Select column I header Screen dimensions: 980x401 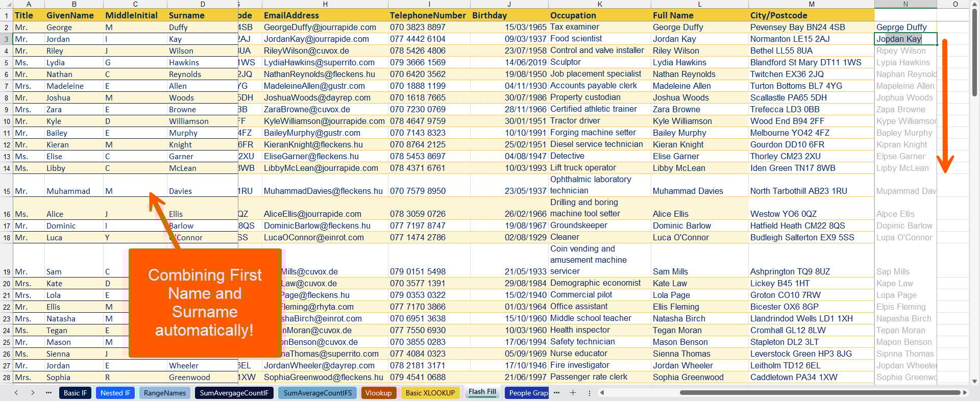tap(429, 4)
